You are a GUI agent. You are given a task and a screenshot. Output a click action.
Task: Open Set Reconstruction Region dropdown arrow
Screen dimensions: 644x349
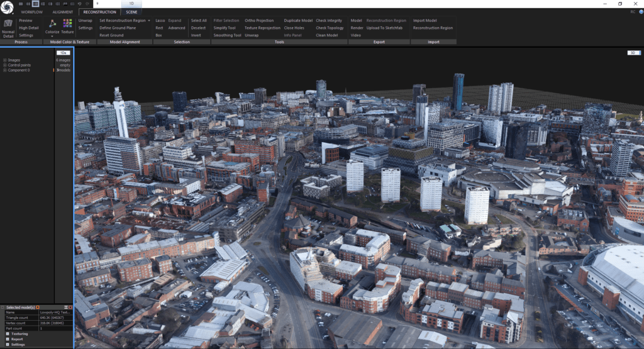[x=149, y=21]
